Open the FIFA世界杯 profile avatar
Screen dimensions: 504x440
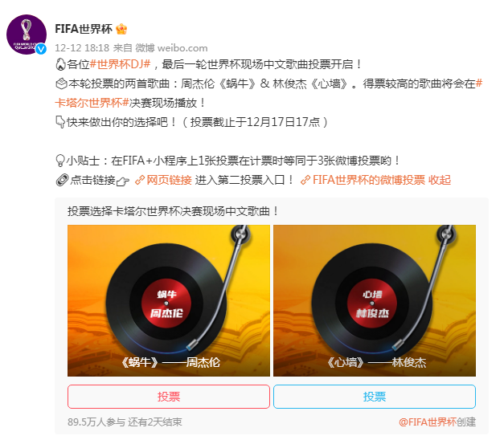[27, 35]
